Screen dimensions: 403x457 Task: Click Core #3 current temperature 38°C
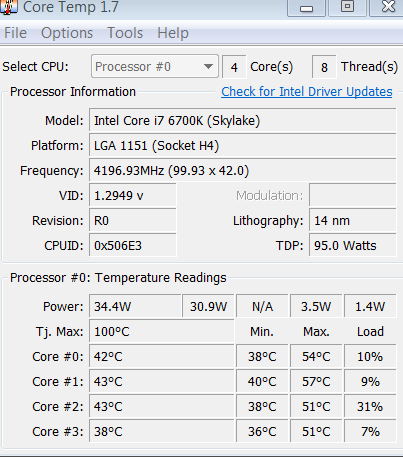(162, 431)
